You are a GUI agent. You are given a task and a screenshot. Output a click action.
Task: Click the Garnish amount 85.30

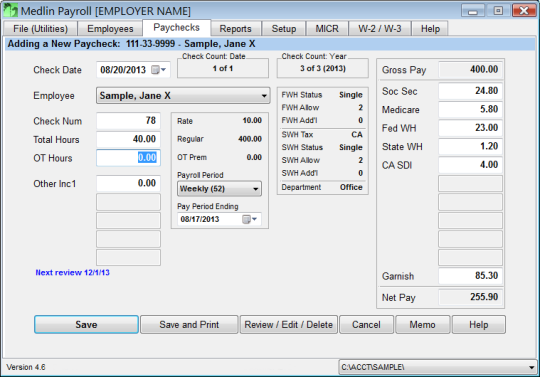[x=470, y=276]
